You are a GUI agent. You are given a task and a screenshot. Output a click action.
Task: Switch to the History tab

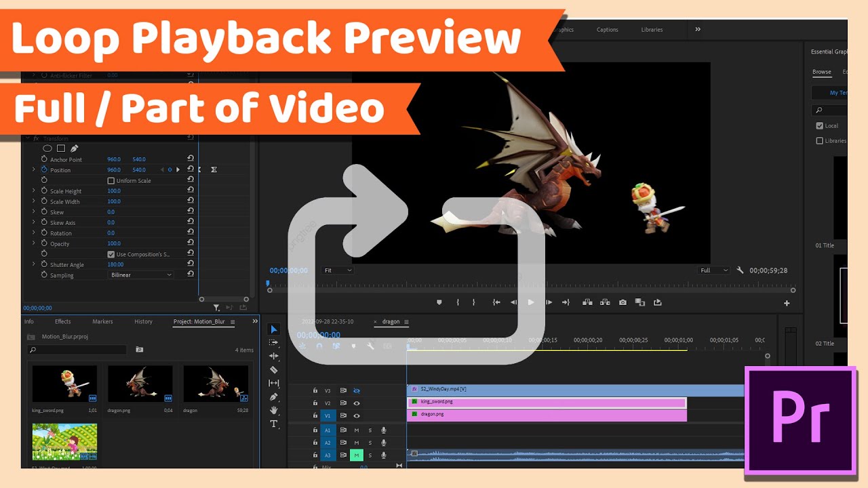coord(143,321)
